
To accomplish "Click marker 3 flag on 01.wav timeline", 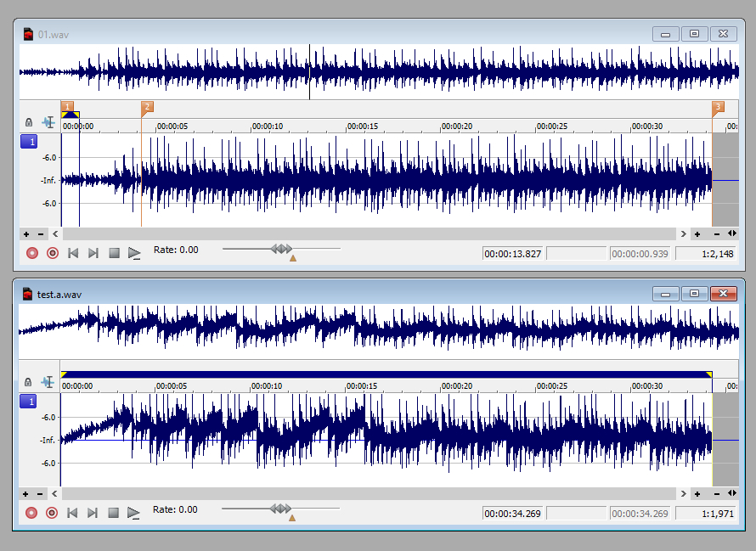I will pyautogui.click(x=718, y=107).
